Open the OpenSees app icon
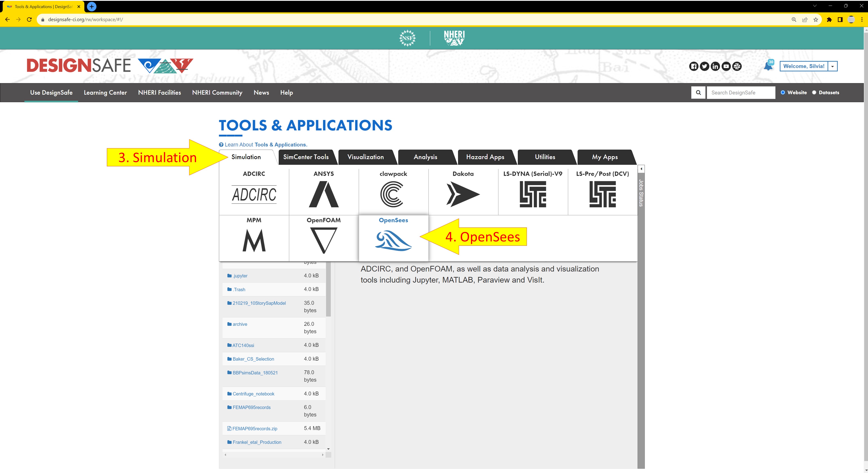Screen dimensions: 868x473 (x=393, y=240)
